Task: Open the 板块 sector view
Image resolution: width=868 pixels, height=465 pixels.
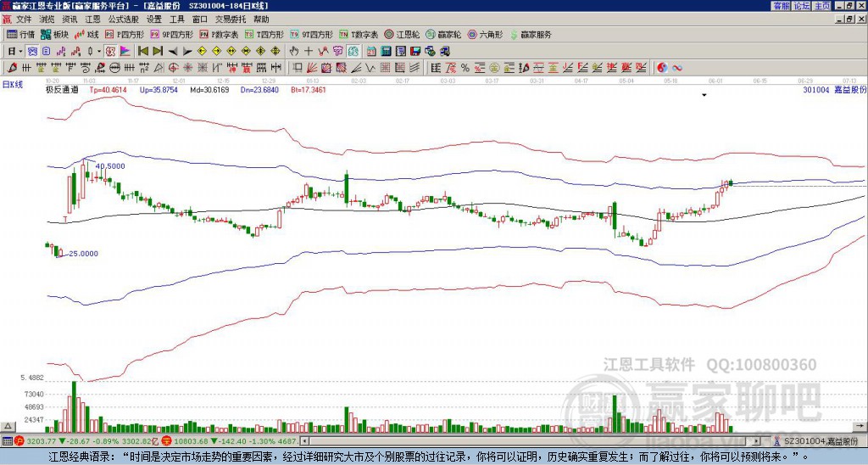Action: pyautogui.click(x=54, y=34)
